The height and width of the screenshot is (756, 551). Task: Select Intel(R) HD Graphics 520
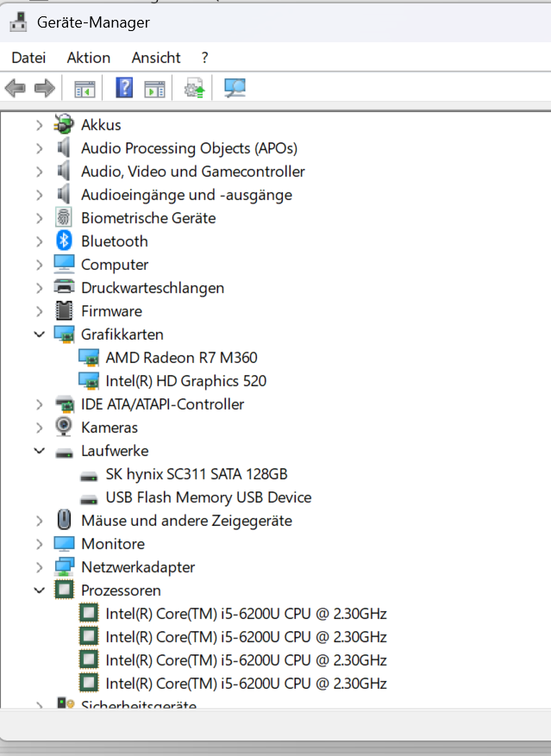[x=185, y=381]
